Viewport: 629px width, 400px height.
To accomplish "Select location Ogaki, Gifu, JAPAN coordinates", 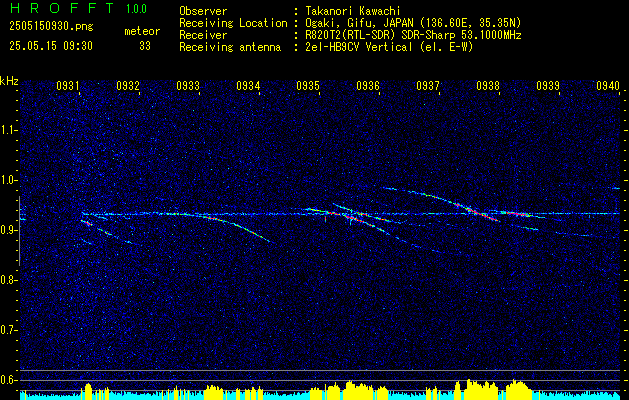I will (413, 23).
